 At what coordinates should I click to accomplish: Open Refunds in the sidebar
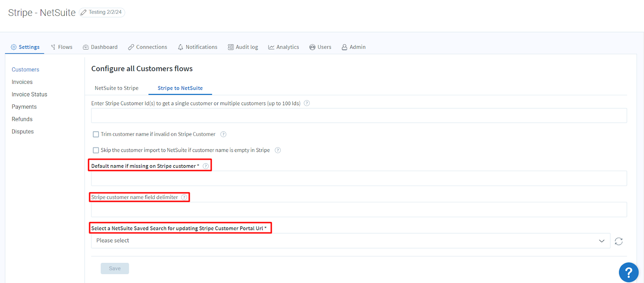tap(22, 119)
